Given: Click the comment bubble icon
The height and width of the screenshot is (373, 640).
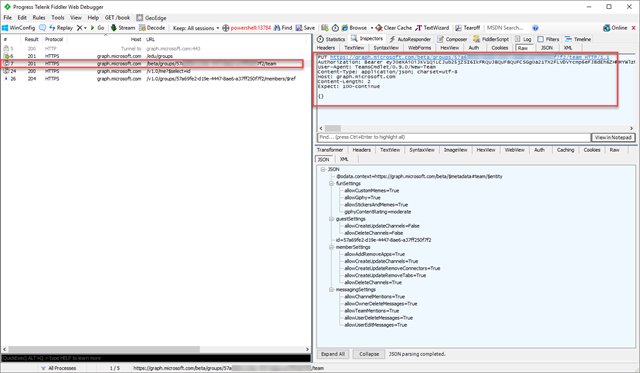Looking at the screenshot, I should tap(42, 28).
